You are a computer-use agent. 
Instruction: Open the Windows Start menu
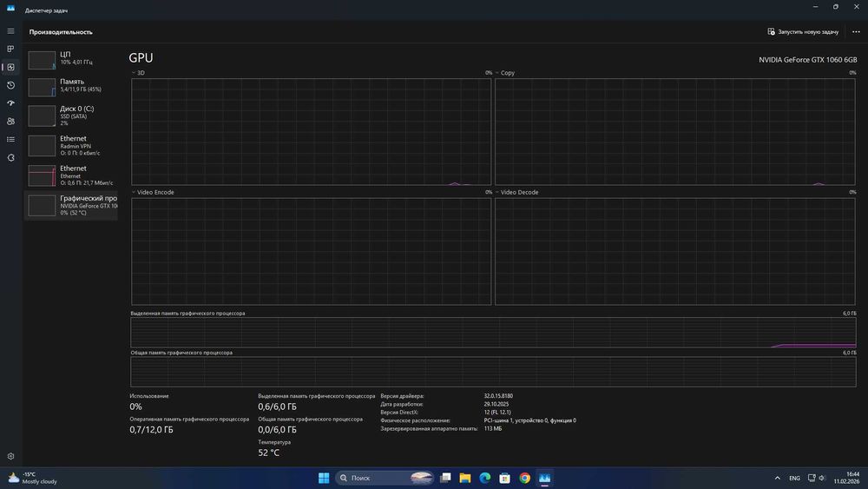(x=324, y=478)
